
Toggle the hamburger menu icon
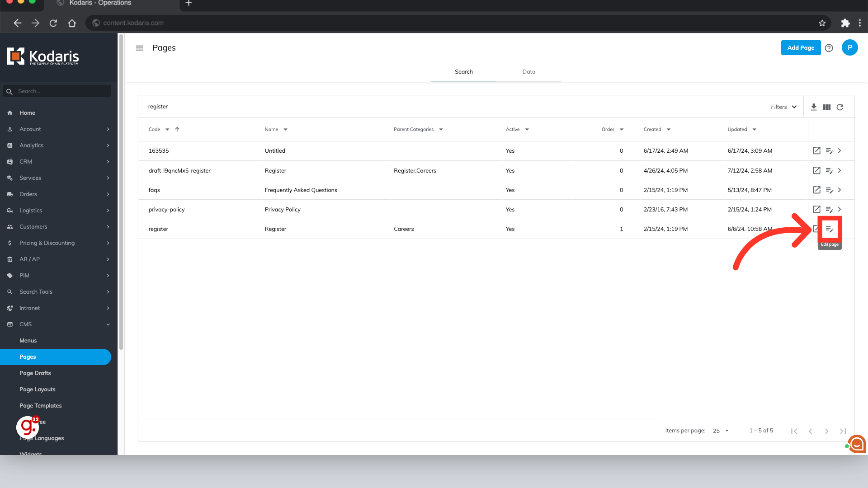click(x=139, y=48)
